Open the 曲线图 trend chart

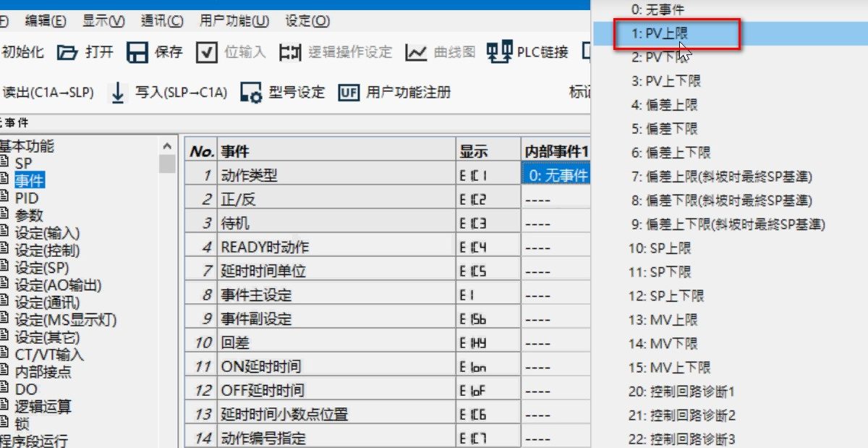(417, 52)
